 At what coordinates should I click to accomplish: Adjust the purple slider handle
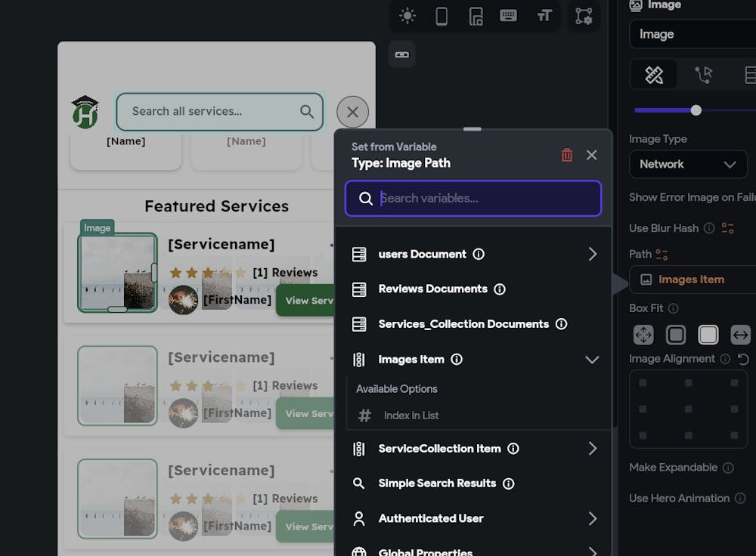696,110
